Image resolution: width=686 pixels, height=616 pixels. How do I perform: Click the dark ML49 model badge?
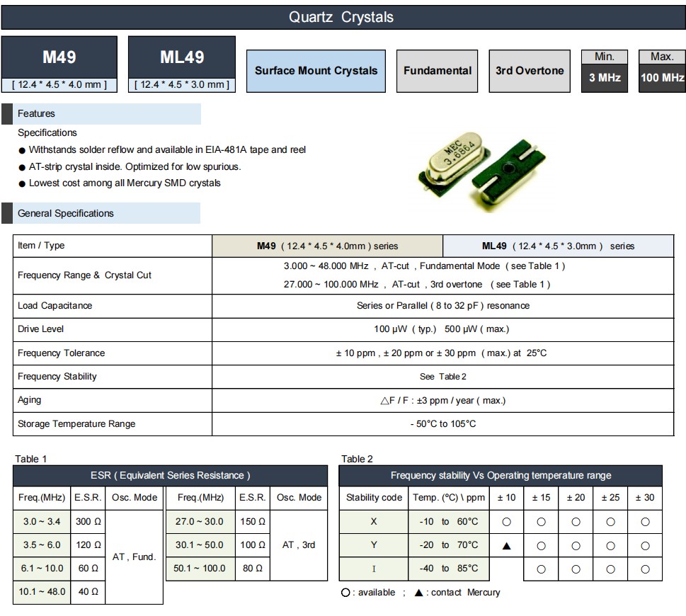(x=182, y=57)
